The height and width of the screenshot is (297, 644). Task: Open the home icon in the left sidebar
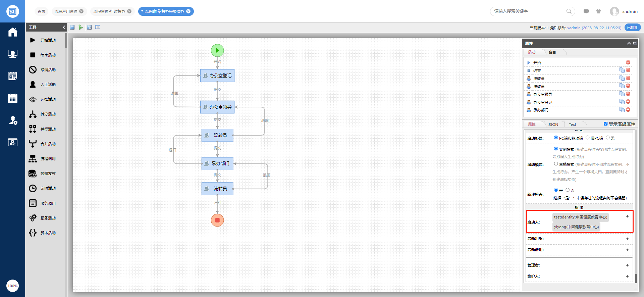[x=13, y=32]
